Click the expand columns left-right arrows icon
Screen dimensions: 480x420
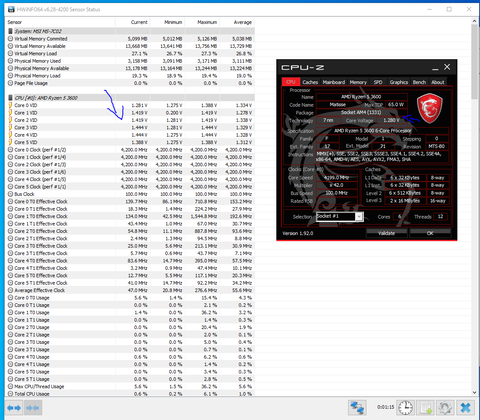click(14, 408)
